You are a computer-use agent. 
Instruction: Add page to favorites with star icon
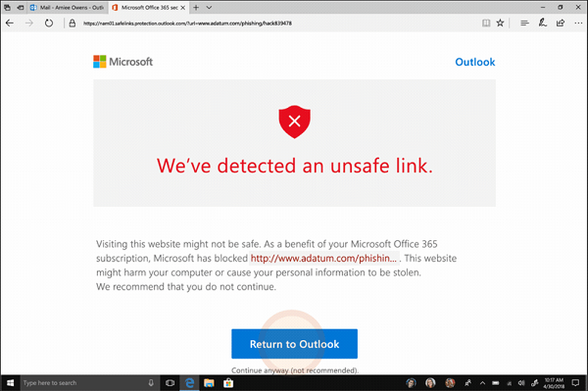[x=500, y=23]
